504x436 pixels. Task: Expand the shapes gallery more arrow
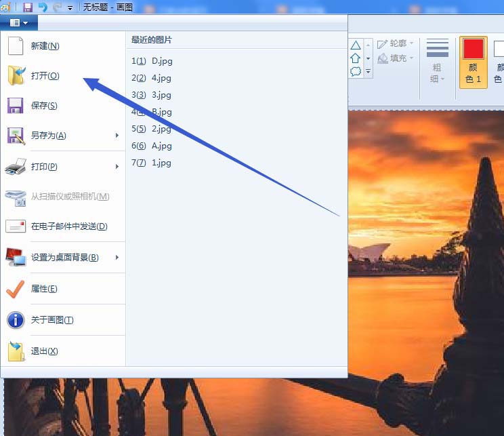coord(368,71)
